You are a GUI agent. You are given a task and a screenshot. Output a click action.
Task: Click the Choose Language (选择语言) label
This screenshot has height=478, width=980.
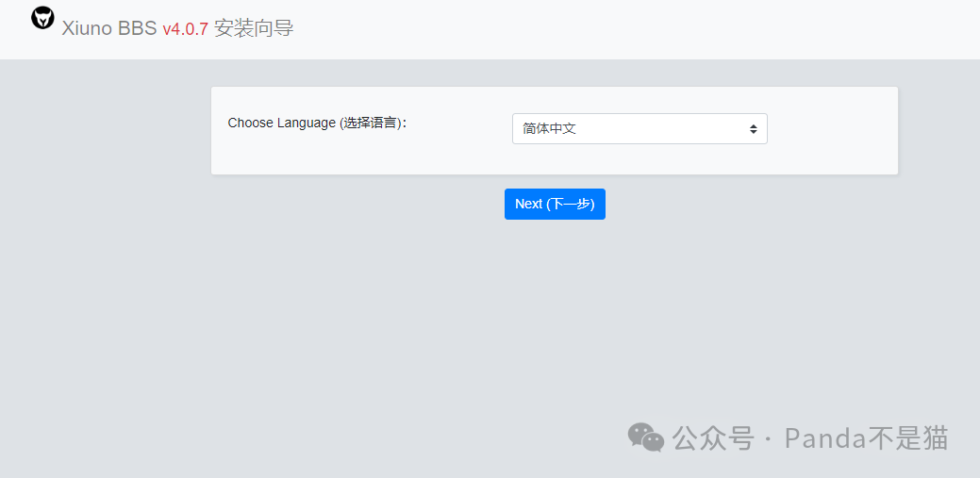click(x=317, y=124)
